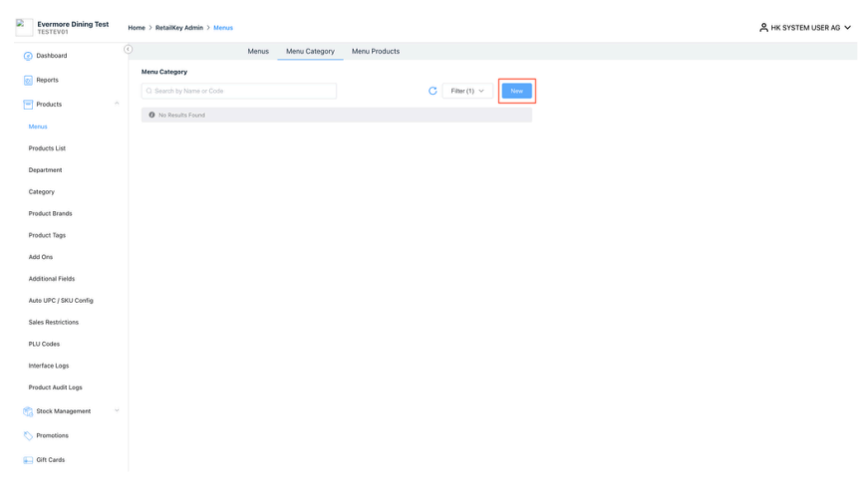868x504 pixels.
Task: Select Add Ons in sidebar
Action: pyautogui.click(x=41, y=257)
